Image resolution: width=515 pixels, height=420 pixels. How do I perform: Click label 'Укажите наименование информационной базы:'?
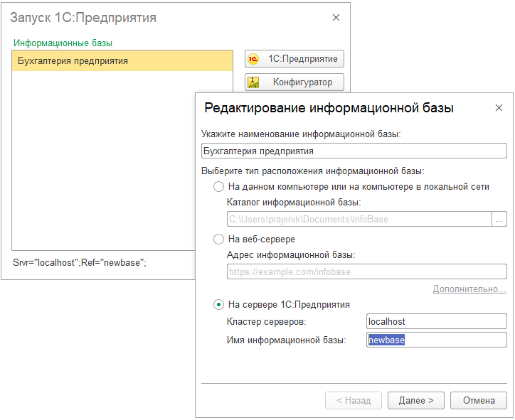[301, 134]
